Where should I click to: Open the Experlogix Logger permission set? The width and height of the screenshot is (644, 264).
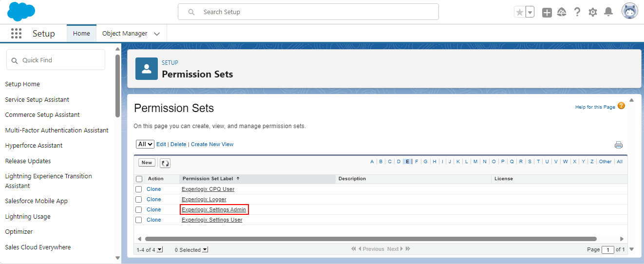pos(204,199)
